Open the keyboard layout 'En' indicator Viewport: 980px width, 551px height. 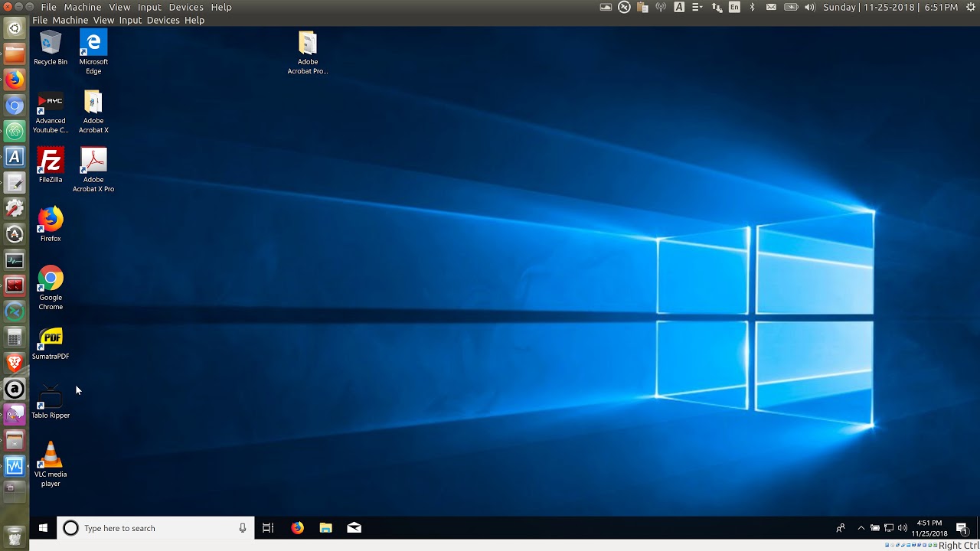coord(735,7)
